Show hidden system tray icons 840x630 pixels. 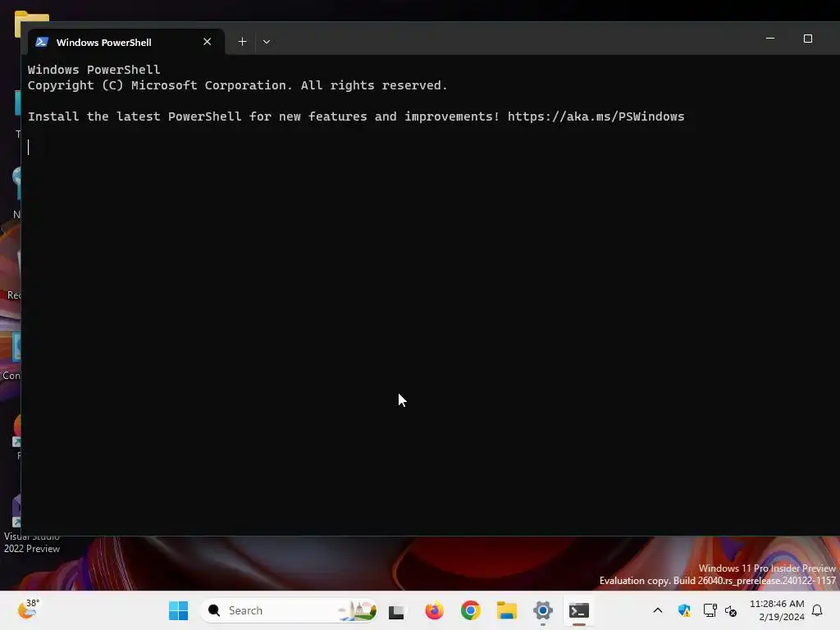(658, 610)
